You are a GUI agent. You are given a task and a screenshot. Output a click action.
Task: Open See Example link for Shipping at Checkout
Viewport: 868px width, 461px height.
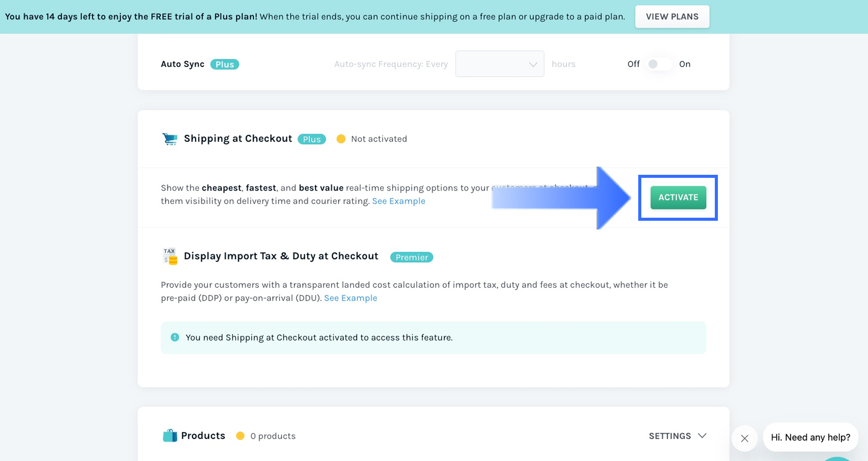point(398,201)
